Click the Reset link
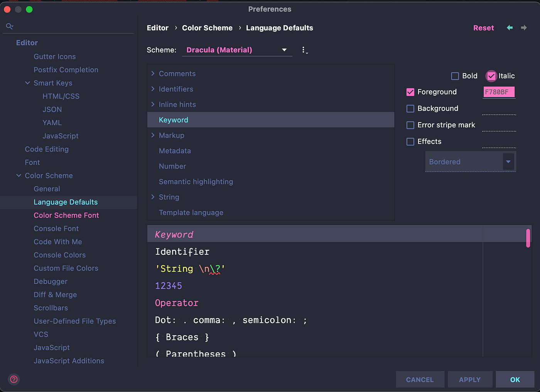Screen dimensions: 540x392 pyautogui.click(x=483, y=28)
